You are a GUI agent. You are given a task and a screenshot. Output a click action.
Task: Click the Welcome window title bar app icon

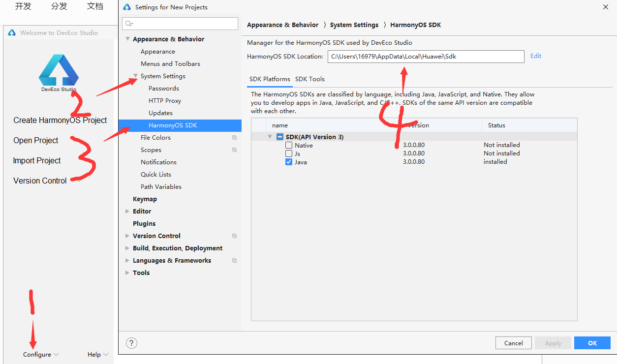pos(12,33)
